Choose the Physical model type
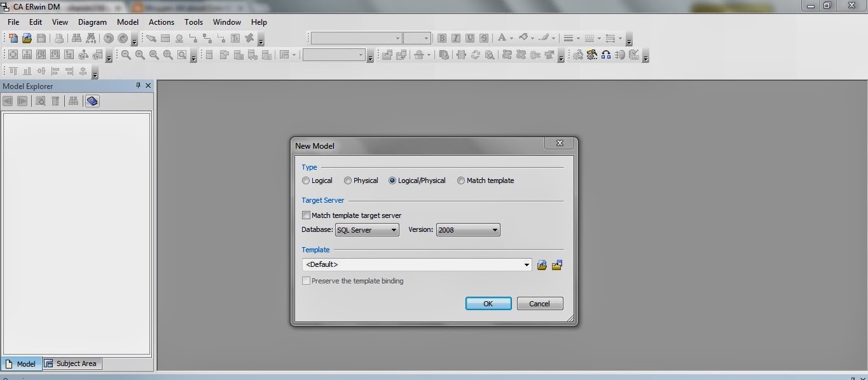The image size is (868, 380). coord(348,180)
